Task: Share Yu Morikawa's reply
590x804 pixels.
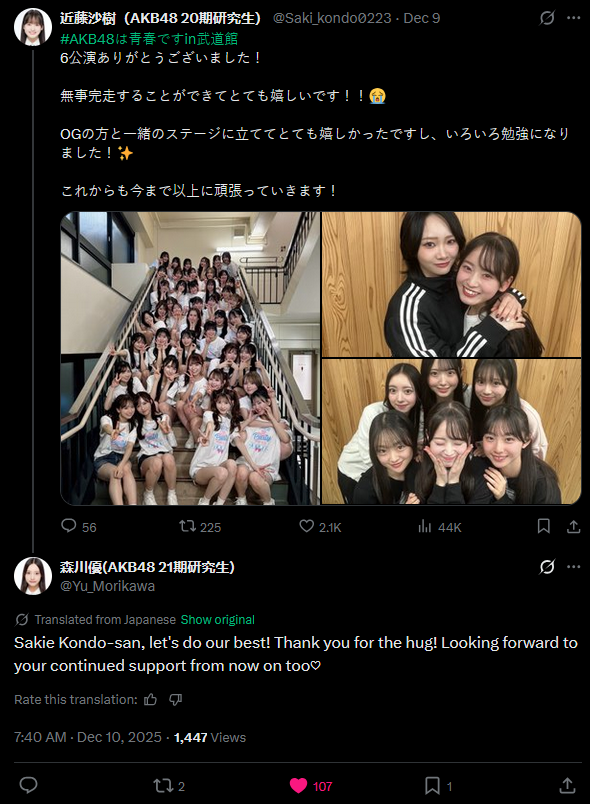Action: pos(566,785)
